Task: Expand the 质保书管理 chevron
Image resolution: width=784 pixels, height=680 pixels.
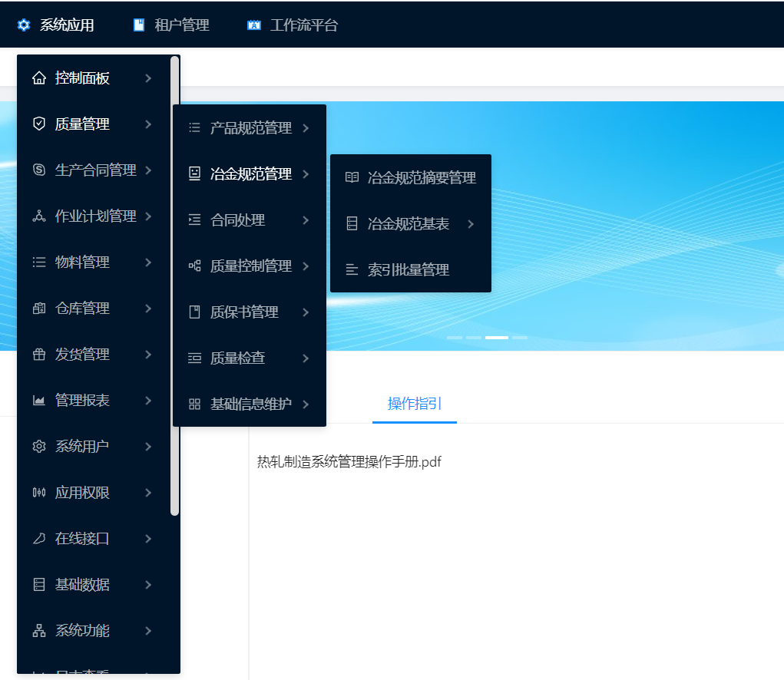Action: pyautogui.click(x=306, y=312)
